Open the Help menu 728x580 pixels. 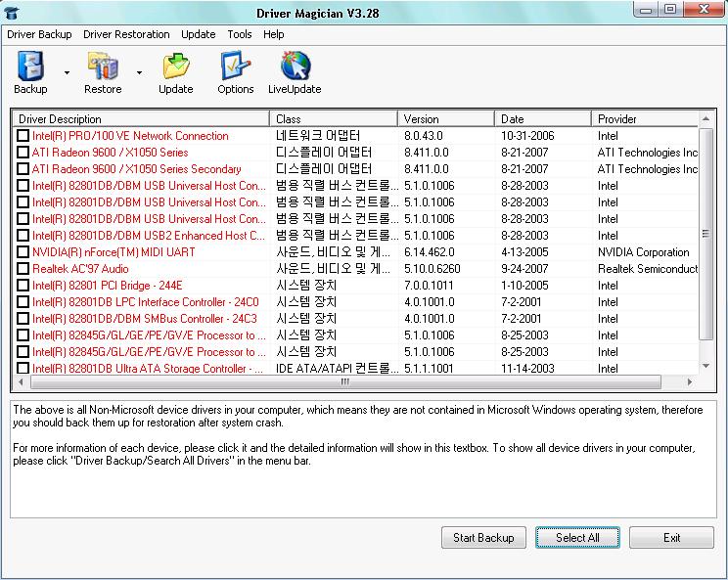coord(273,34)
